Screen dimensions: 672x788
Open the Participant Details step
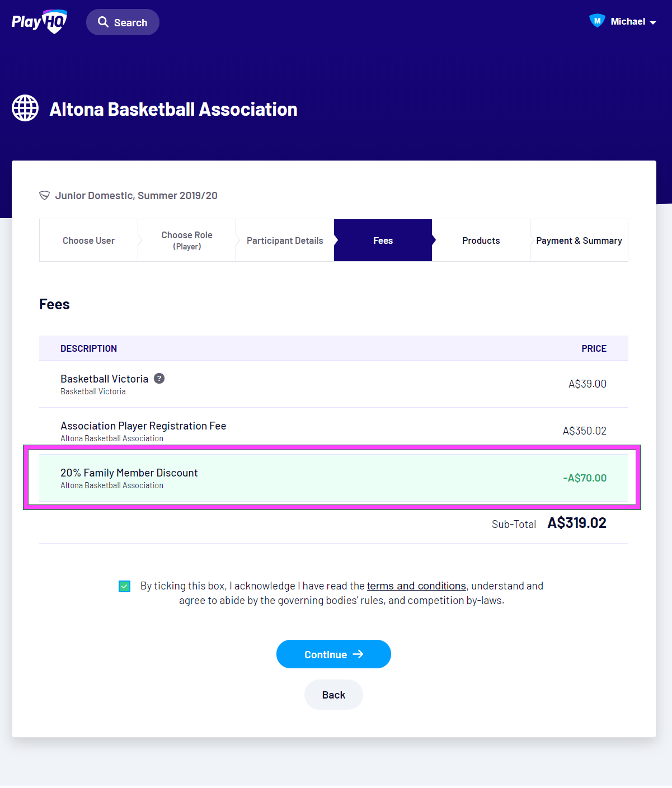(x=285, y=240)
